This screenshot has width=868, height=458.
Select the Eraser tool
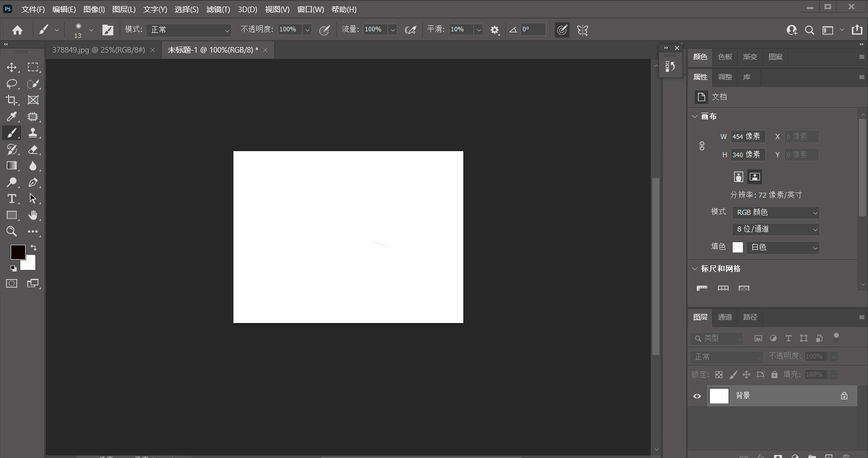pos(33,150)
